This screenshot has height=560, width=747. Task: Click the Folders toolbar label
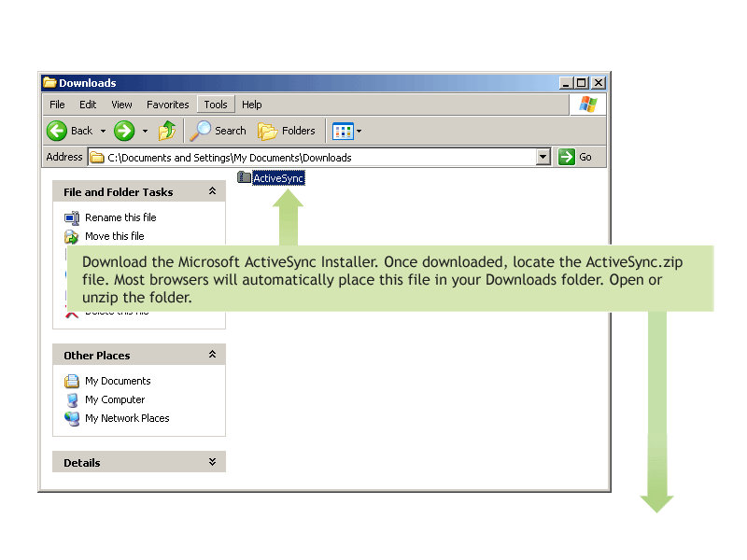click(x=299, y=131)
